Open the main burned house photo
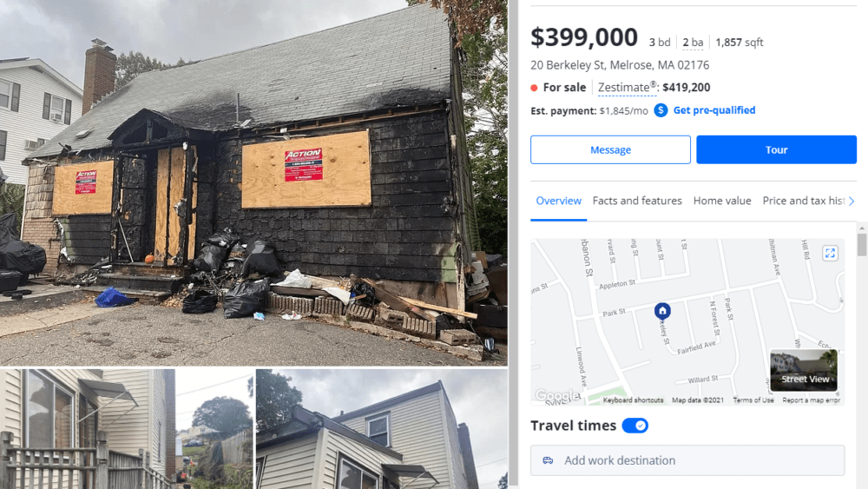Image resolution: width=868 pixels, height=489 pixels. pos(253,182)
